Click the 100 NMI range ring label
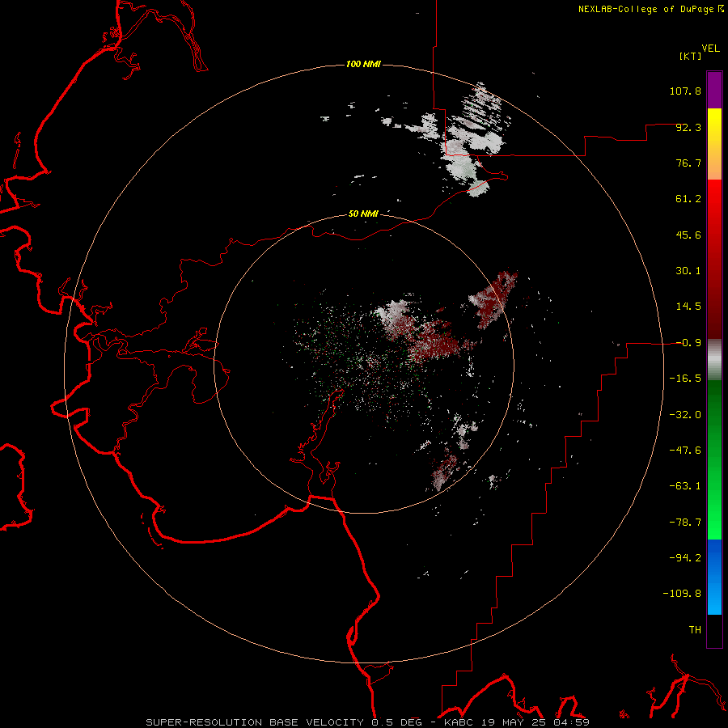 [x=363, y=64]
